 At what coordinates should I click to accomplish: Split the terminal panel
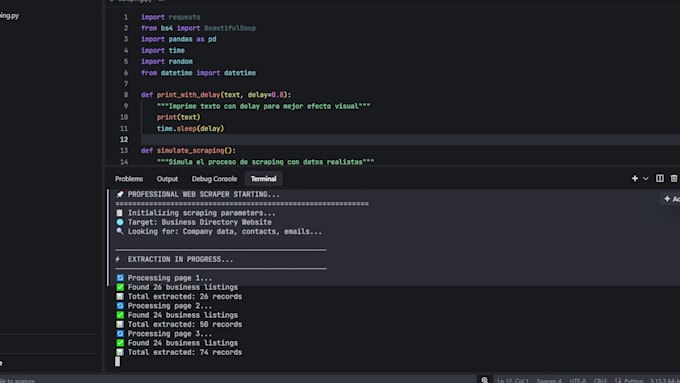[x=660, y=178]
